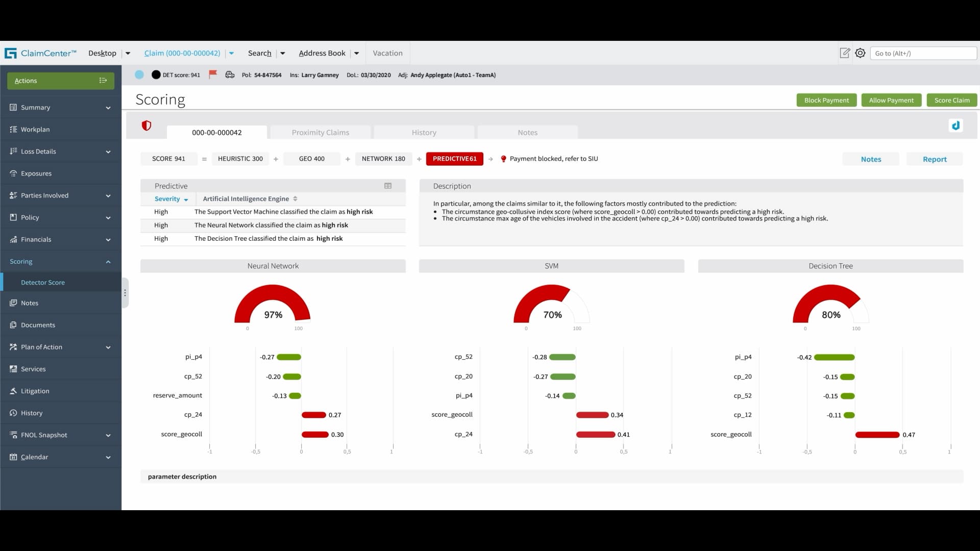The width and height of the screenshot is (980, 551).
Task: Switch to the Proximity Claims tab
Action: click(x=320, y=133)
